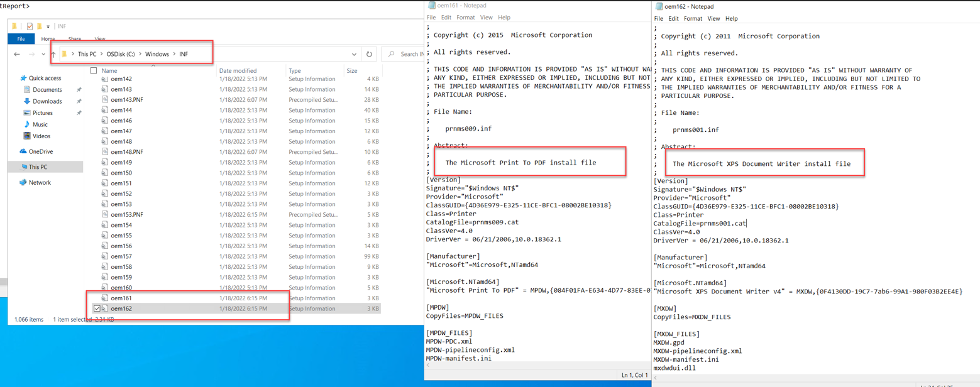Jump to OSDisk (C:) breadcrumb

[121, 55]
